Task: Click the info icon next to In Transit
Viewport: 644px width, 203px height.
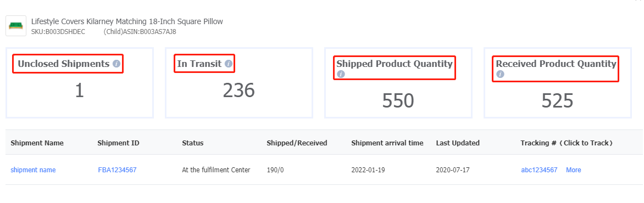Action: tap(229, 64)
